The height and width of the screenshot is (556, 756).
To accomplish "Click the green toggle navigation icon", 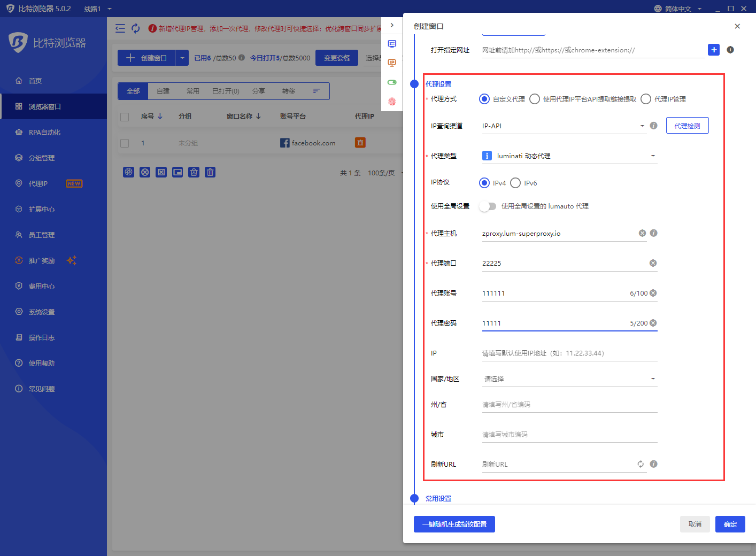I will click(392, 81).
